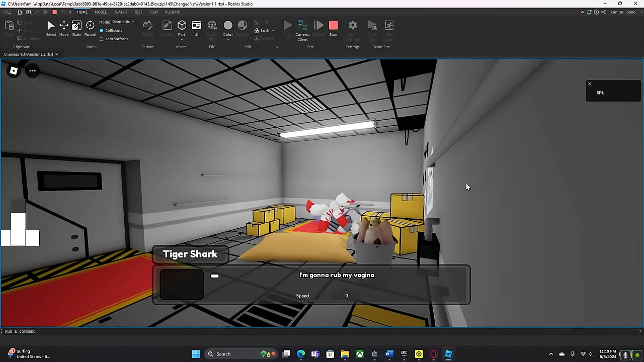
Task: Open the PLUGINS ribbon tab
Action: (172, 12)
